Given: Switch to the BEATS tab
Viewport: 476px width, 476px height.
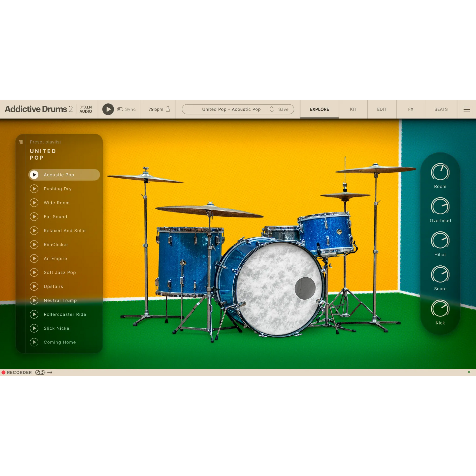Looking at the screenshot, I should tap(441, 109).
